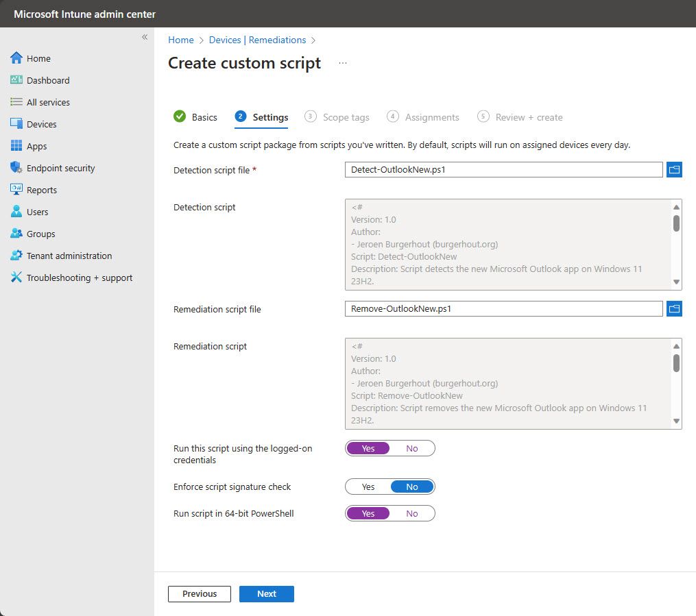Screen dimensions: 696x616
Task: Click the green Basics checkmark icon
Action: [x=180, y=116]
